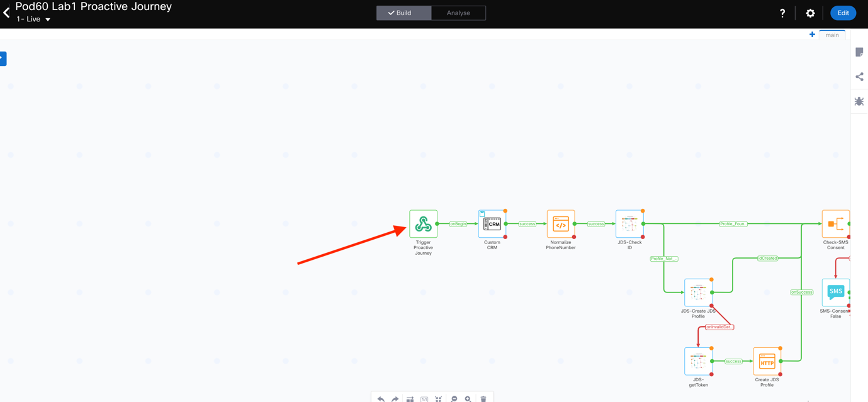
Task: Zoom out of the canvas
Action: click(x=454, y=399)
